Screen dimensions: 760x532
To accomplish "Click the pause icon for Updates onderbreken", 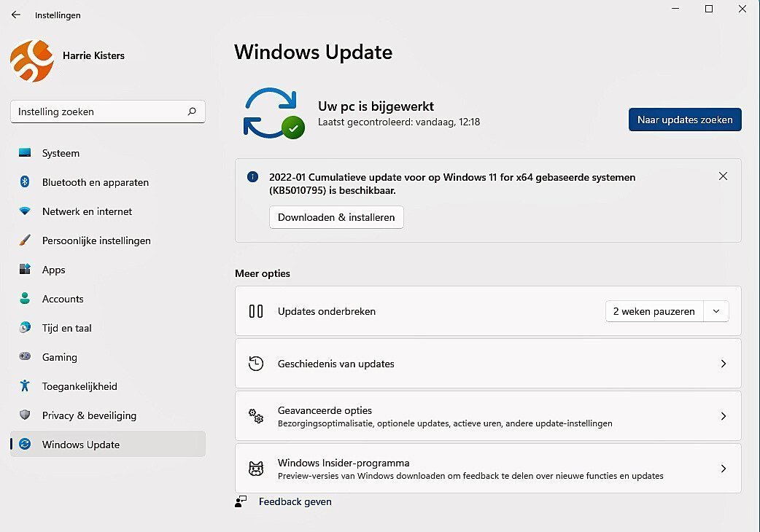I will click(256, 310).
